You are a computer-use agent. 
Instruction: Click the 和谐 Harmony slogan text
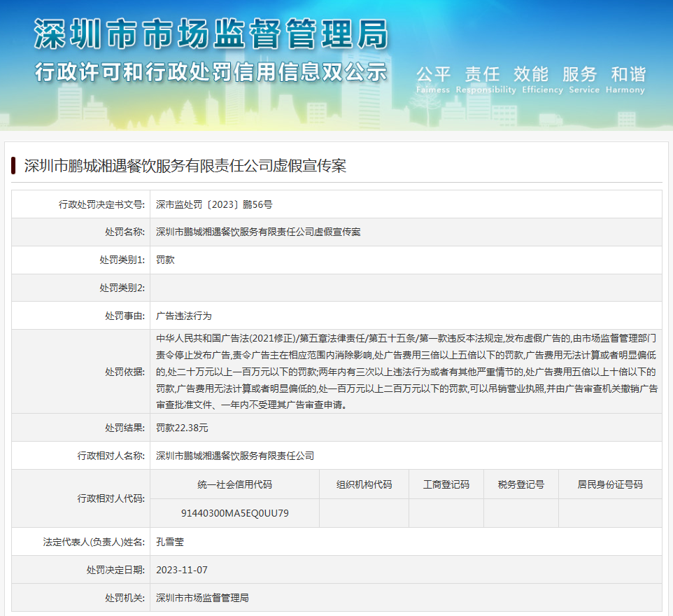point(625,80)
